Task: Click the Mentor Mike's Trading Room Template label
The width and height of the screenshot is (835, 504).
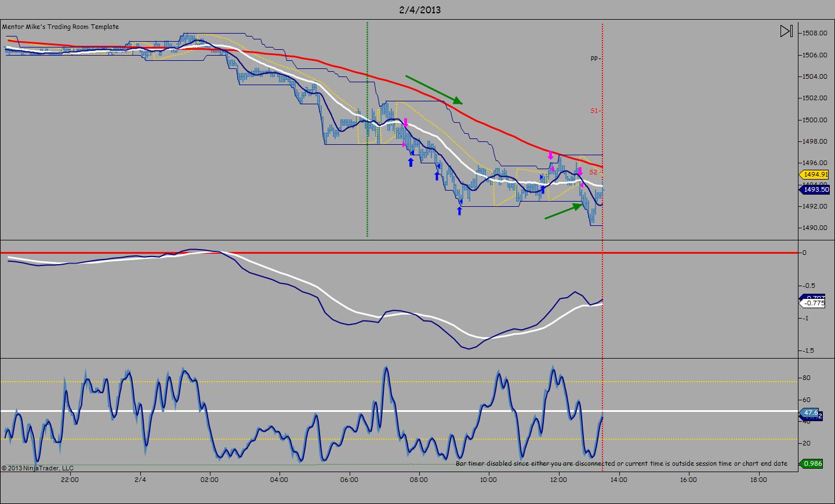Action: tap(60, 27)
